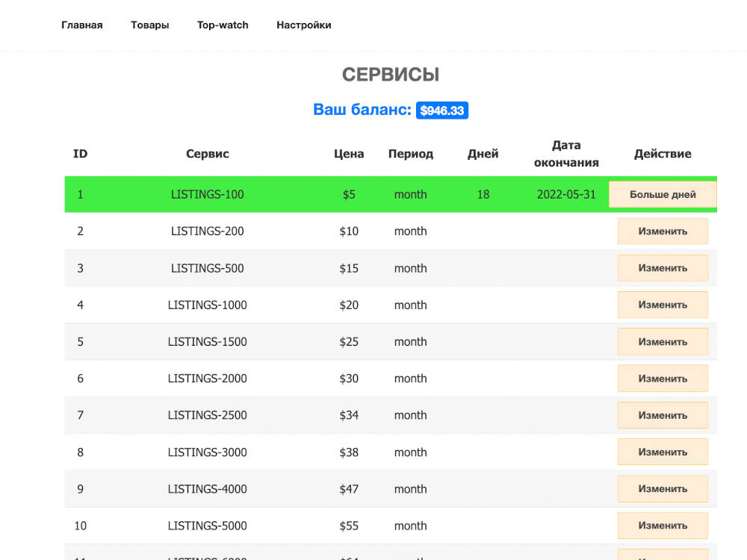Image resolution: width=747 pixels, height=560 pixels.
Task: Select the LISTINGS-4000 service name
Action: click(x=207, y=488)
